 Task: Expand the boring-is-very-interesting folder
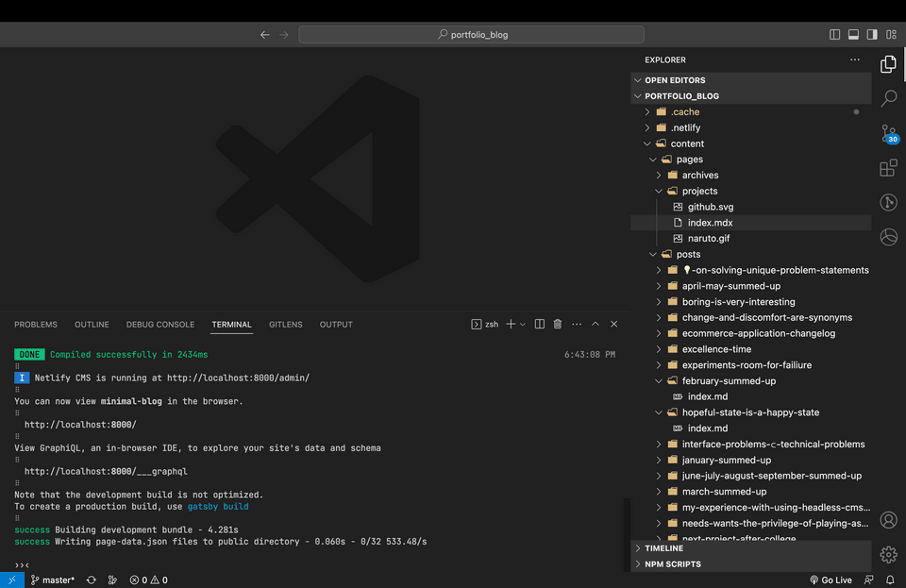(751, 301)
